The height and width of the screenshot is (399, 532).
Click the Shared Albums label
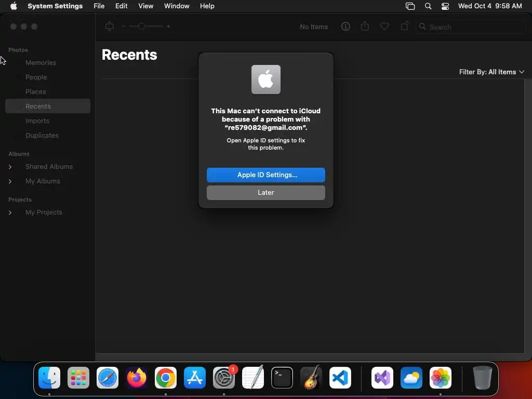coord(49,167)
